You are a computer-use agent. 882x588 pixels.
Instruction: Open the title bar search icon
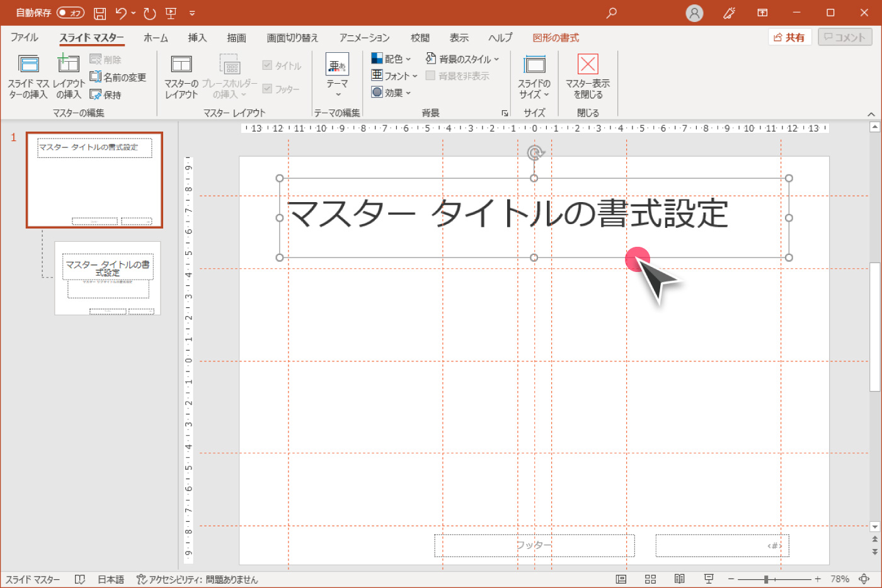click(x=611, y=13)
